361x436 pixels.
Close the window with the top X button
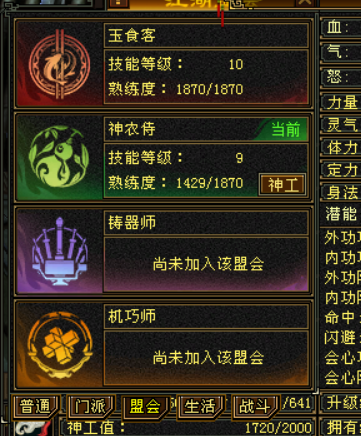click(x=305, y=3)
